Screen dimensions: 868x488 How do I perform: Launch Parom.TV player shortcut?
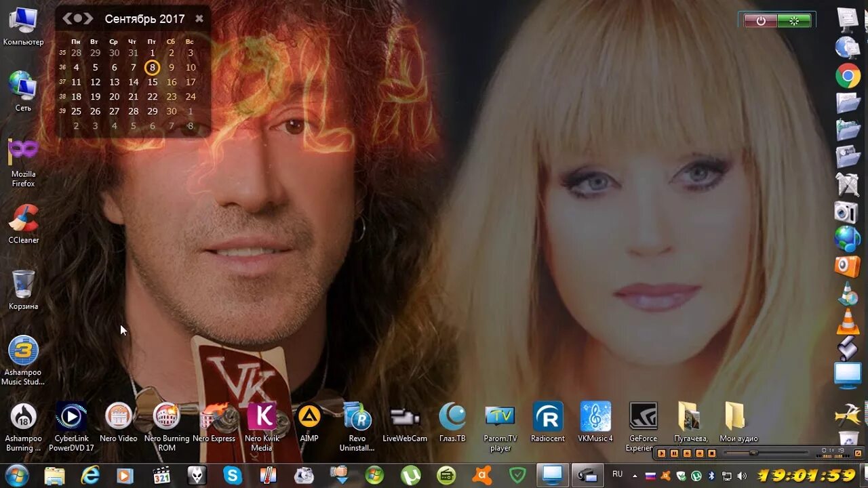[x=500, y=426]
